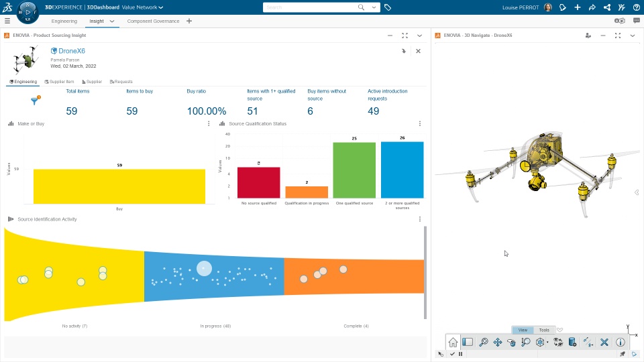The height and width of the screenshot is (362, 644).
Task: Click the blue X icon in 3D toolbar
Action: coord(604,342)
